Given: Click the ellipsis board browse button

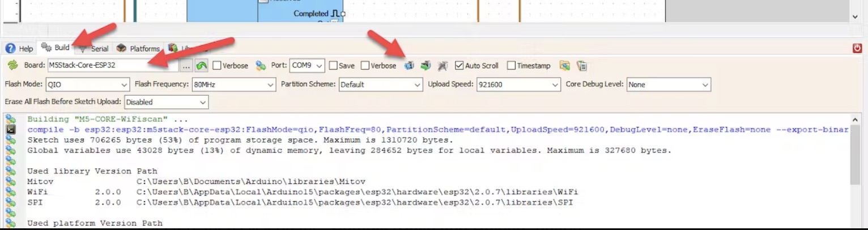Looking at the screenshot, I should tap(186, 66).
